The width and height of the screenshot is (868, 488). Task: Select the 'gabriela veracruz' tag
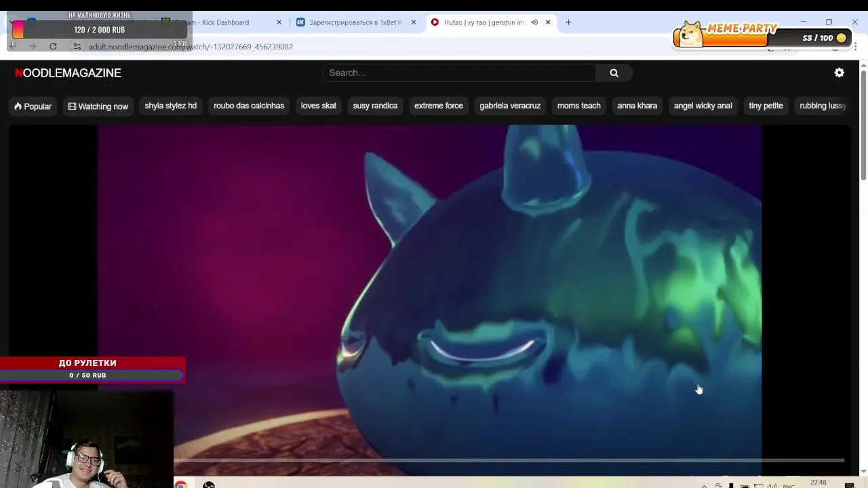tap(510, 106)
